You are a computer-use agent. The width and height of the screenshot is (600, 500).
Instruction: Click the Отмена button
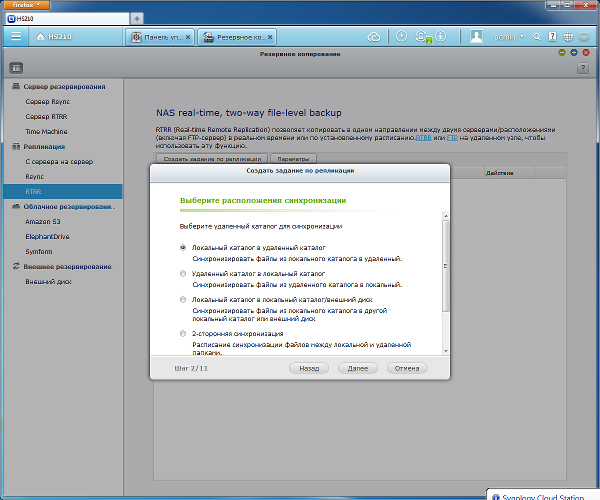coord(407,368)
